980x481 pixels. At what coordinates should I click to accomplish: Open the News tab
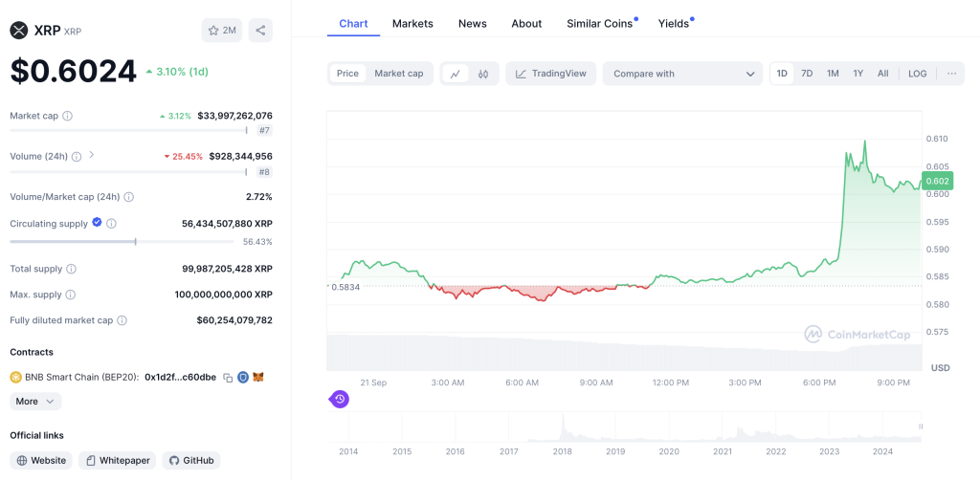tap(473, 24)
